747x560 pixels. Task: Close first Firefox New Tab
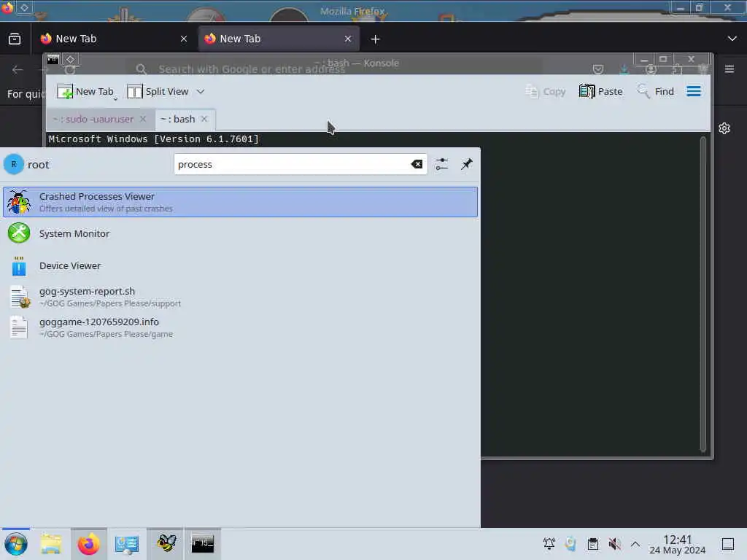tap(184, 39)
